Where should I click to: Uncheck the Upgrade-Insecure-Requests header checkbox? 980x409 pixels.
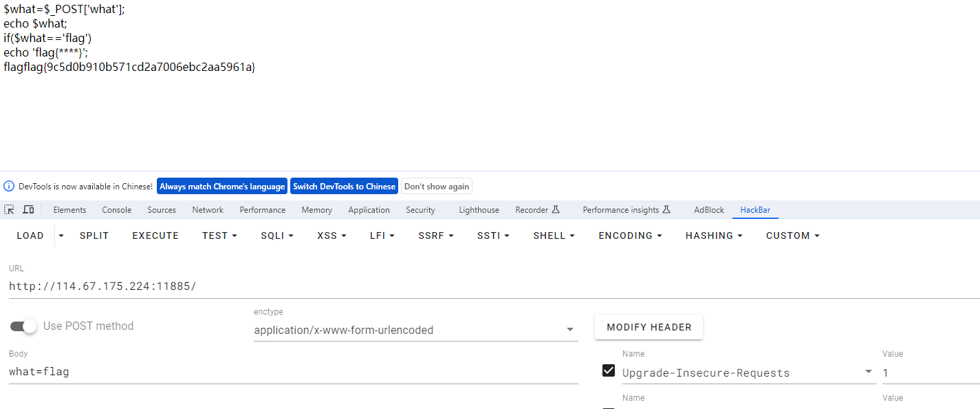609,371
